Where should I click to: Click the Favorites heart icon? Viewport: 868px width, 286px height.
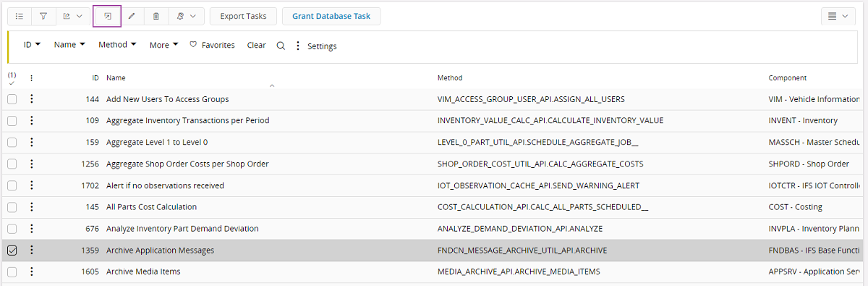pos(193,45)
